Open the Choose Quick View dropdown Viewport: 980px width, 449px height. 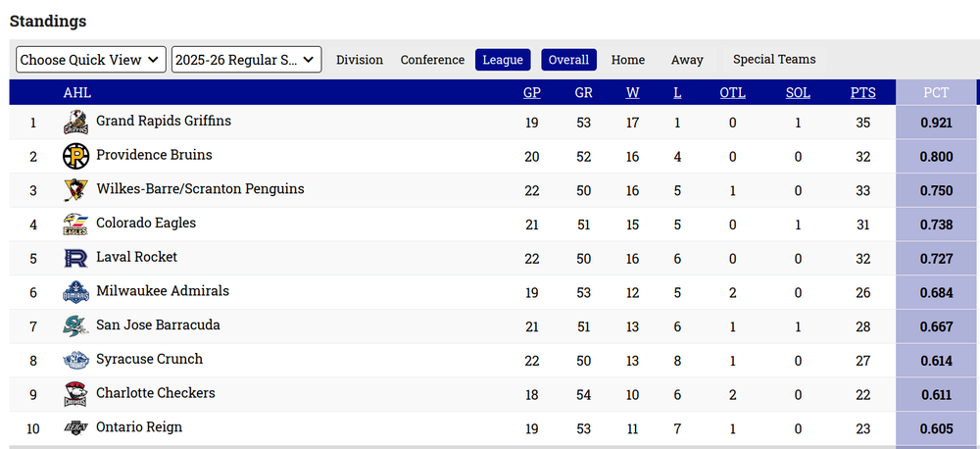point(91,60)
